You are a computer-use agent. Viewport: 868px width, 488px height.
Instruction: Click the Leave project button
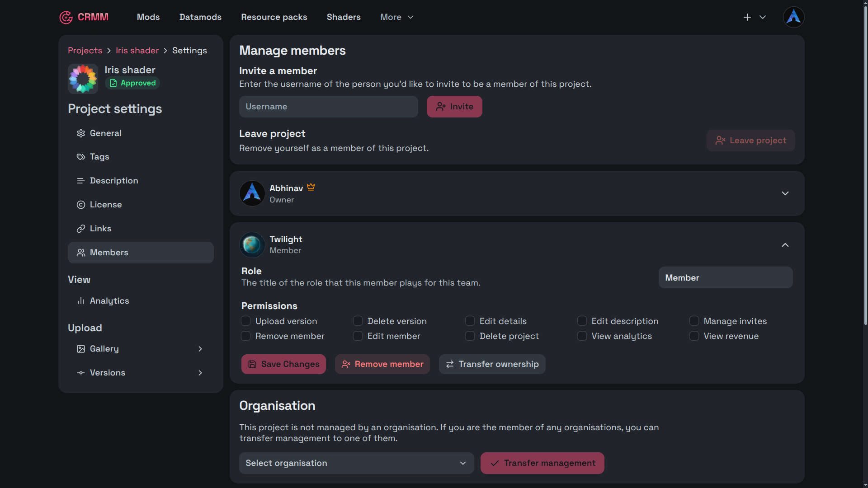coord(750,141)
